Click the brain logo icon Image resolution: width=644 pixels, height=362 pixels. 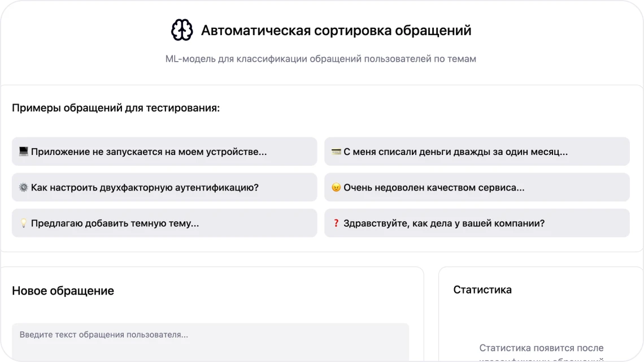[x=182, y=30]
